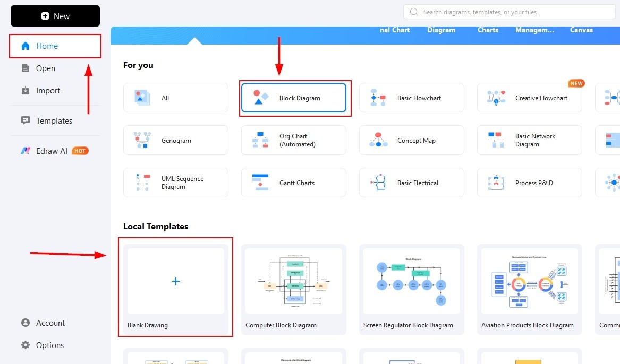This screenshot has height=364, width=620.
Task: Select the UML Sequence Diagram template
Action: coord(176,182)
